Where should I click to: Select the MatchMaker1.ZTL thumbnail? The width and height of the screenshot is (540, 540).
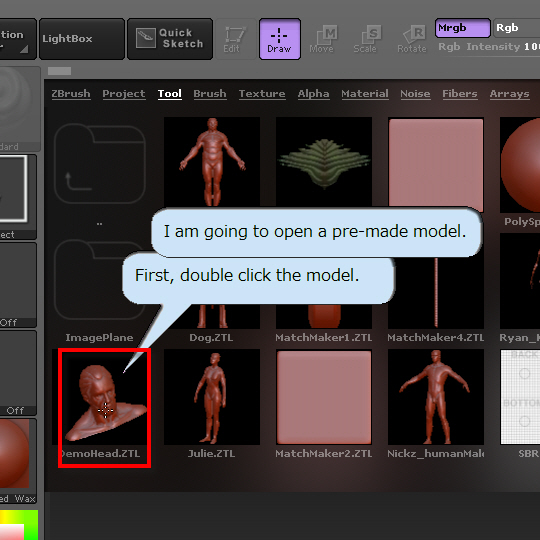324,316
